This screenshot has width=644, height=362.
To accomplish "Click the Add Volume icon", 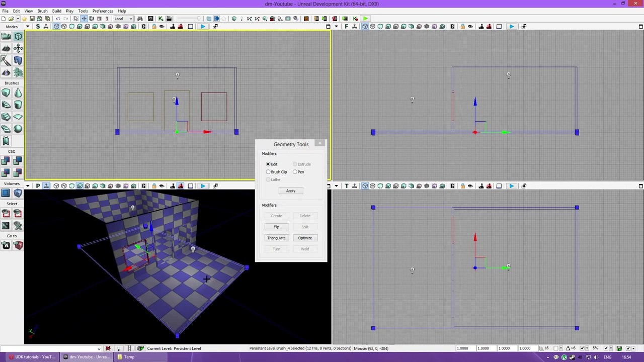I will [18, 193].
